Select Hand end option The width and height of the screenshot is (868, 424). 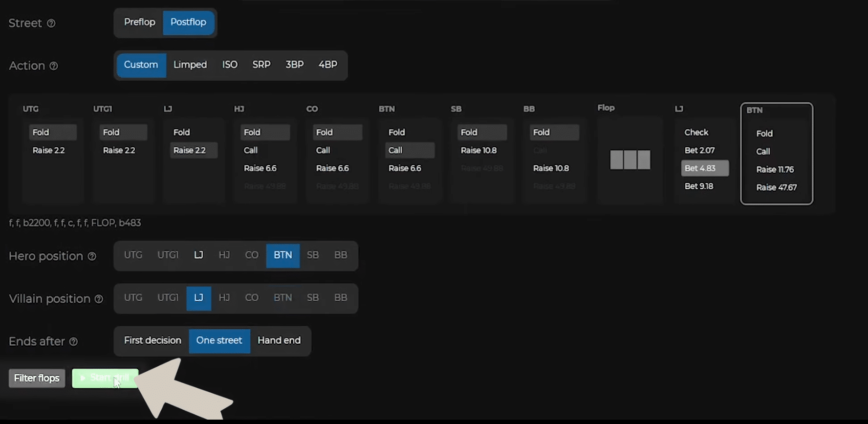[x=279, y=341]
